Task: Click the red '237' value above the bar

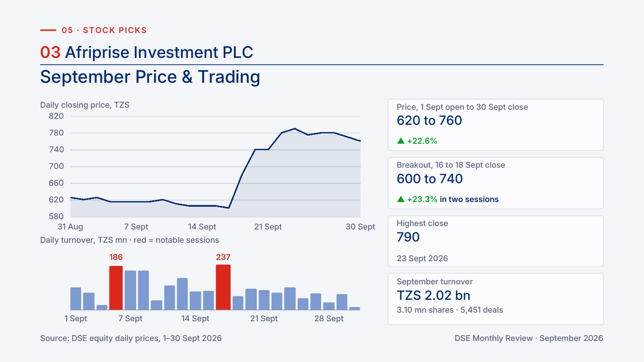Action: click(223, 257)
